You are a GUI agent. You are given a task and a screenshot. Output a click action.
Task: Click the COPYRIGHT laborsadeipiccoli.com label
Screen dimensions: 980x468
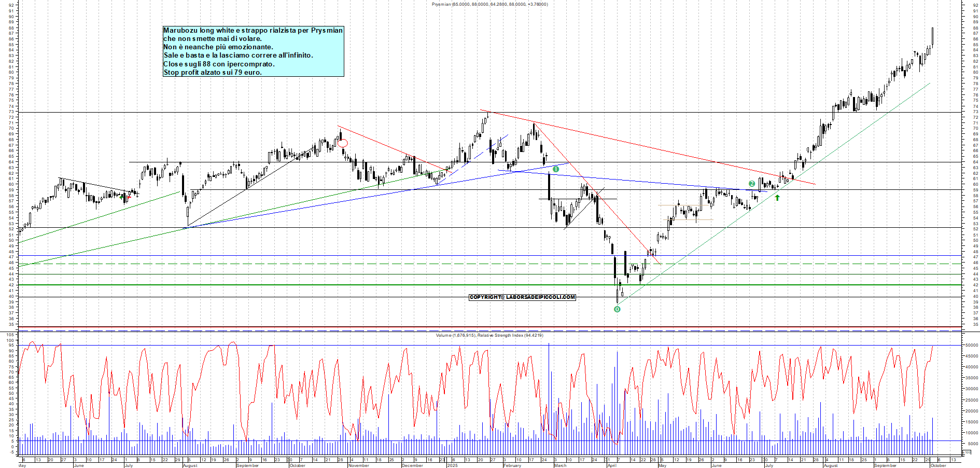coord(522,297)
